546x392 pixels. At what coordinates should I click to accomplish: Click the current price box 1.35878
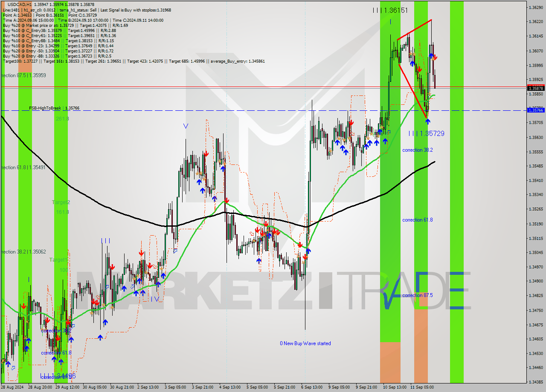coord(536,89)
